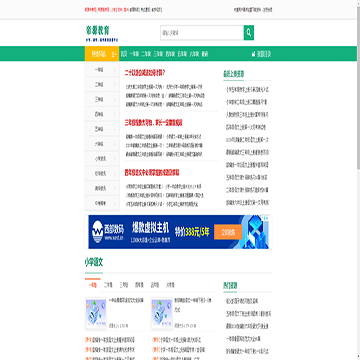Expand the chevron on the sidebar 四年级 row
Screen dimensions: 360x360
click(x=115, y=115)
